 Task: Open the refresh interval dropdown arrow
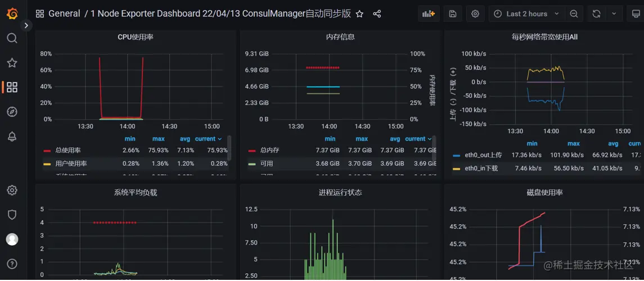[614, 14]
